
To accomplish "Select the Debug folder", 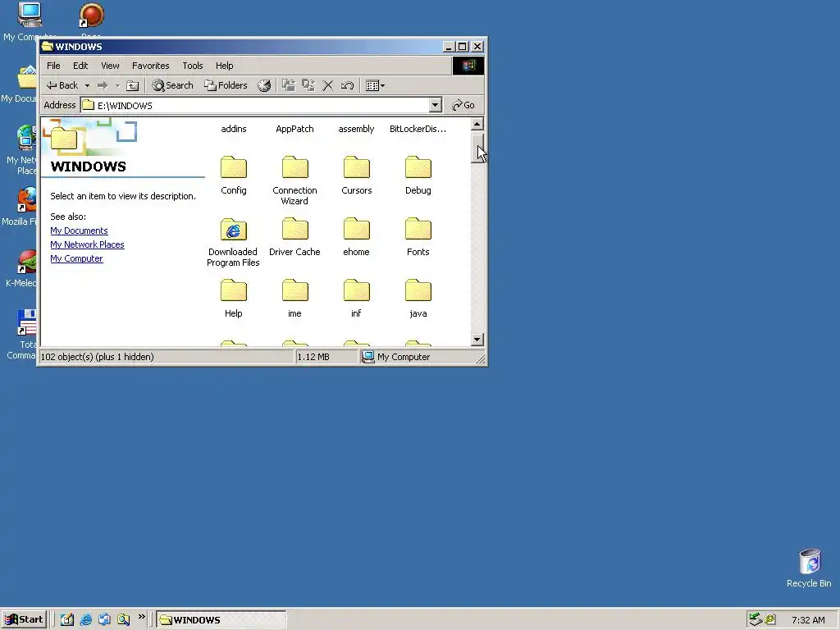I will coord(418,176).
